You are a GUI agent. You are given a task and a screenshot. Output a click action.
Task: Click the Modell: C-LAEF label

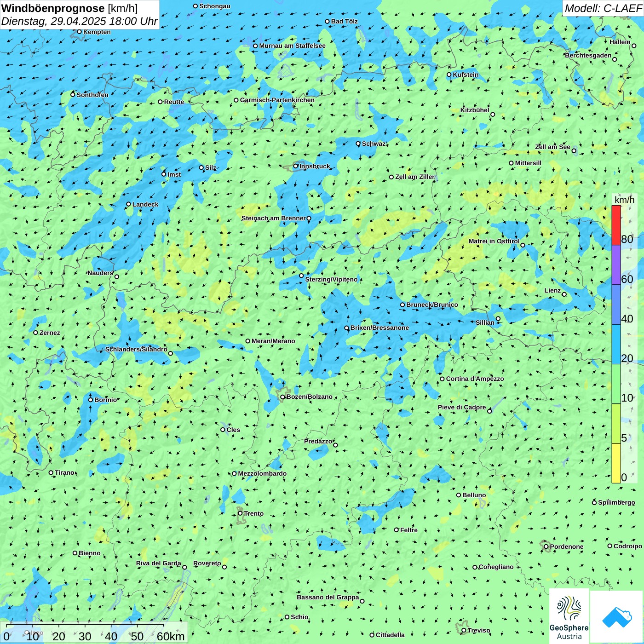(603, 8)
